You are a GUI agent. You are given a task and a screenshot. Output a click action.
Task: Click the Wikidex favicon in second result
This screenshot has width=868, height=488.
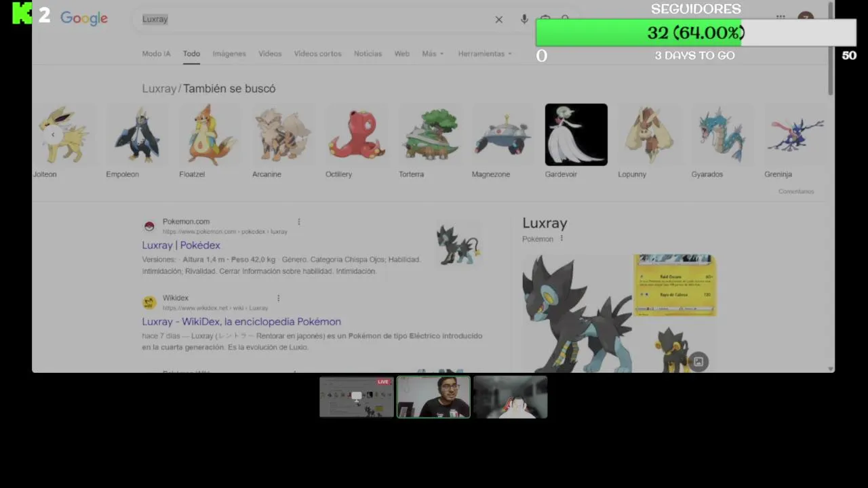[149, 303]
